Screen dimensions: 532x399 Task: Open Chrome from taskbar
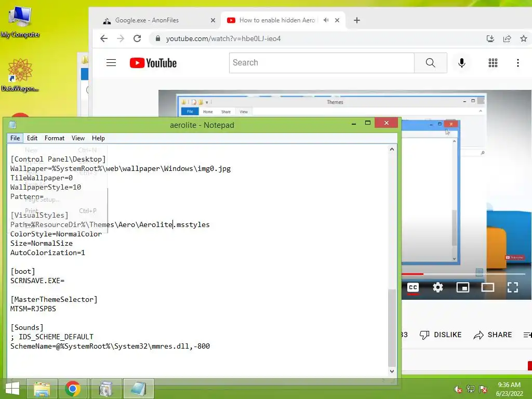tap(73, 389)
